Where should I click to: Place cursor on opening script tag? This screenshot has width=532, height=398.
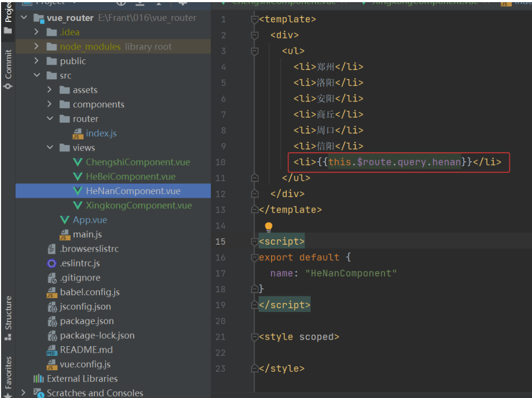(x=282, y=241)
